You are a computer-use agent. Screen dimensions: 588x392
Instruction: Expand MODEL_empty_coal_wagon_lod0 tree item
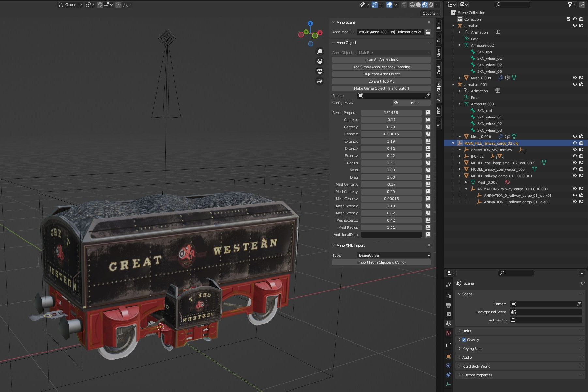[460, 169]
